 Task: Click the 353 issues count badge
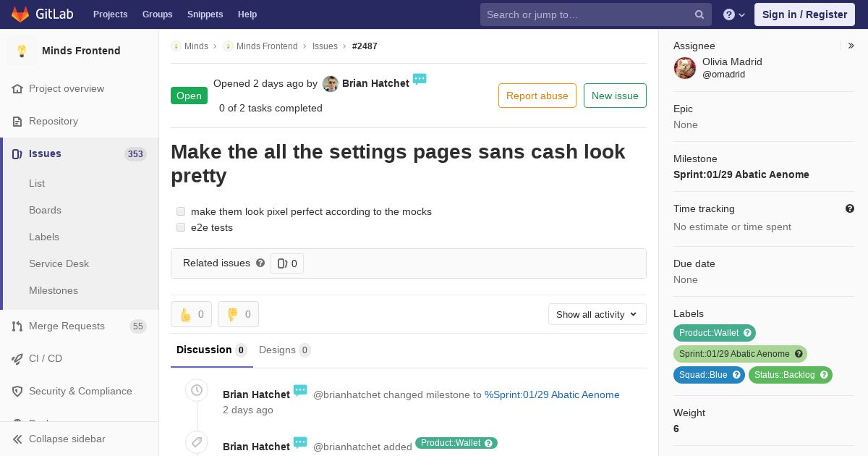pyautogui.click(x=135, y=153)
